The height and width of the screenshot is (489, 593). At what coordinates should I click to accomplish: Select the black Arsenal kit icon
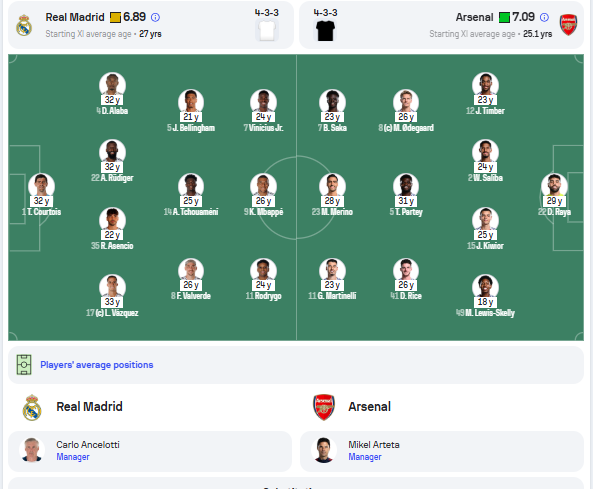325,31
